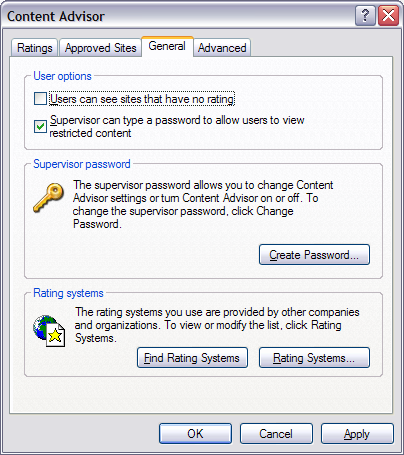Viewport: 404px width, 455px height.
Task: Open the Approved Sites tab
Action: 100,48
